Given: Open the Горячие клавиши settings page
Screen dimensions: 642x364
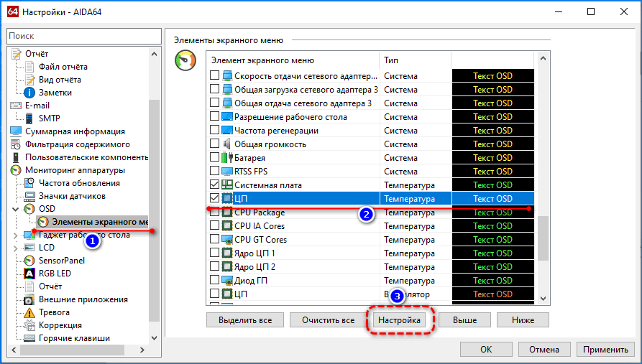Looking at the screenshot, I should tap(74, 338).
